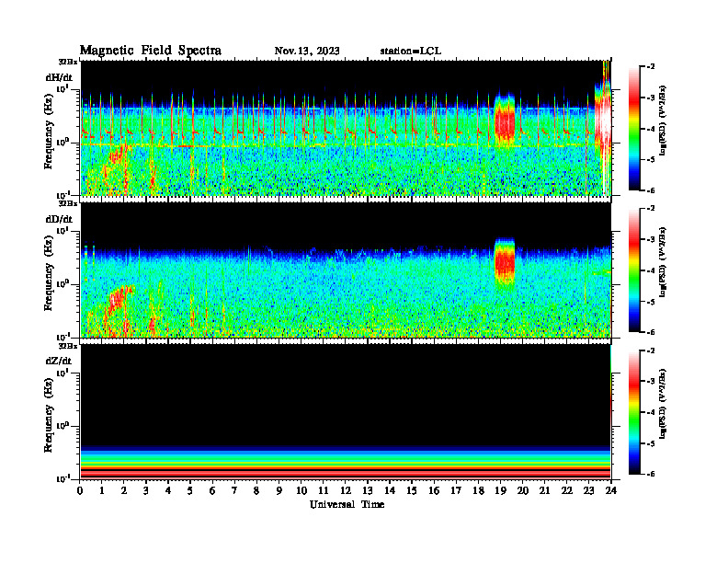Image resolution: width=728 pixels, height=563 pixels.
Task: Click the time axis tick label "7"
Action: (234, 491)
